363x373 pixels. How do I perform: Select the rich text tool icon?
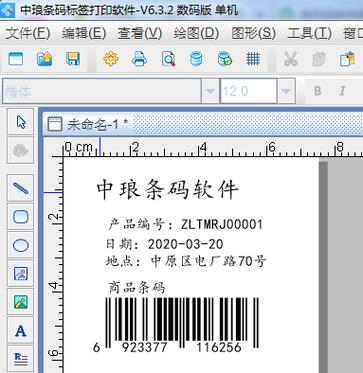[x=21, y=358]
